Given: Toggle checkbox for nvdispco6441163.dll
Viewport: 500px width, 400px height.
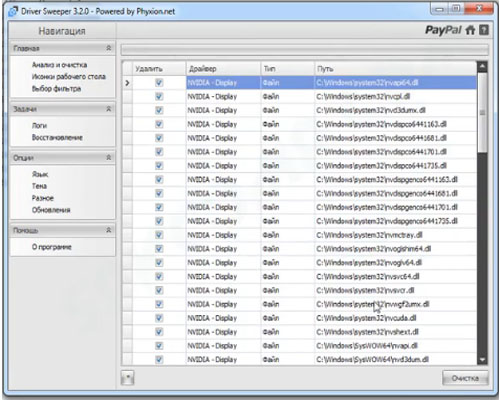Looking at the screenshot, I should tap(159, 124).
